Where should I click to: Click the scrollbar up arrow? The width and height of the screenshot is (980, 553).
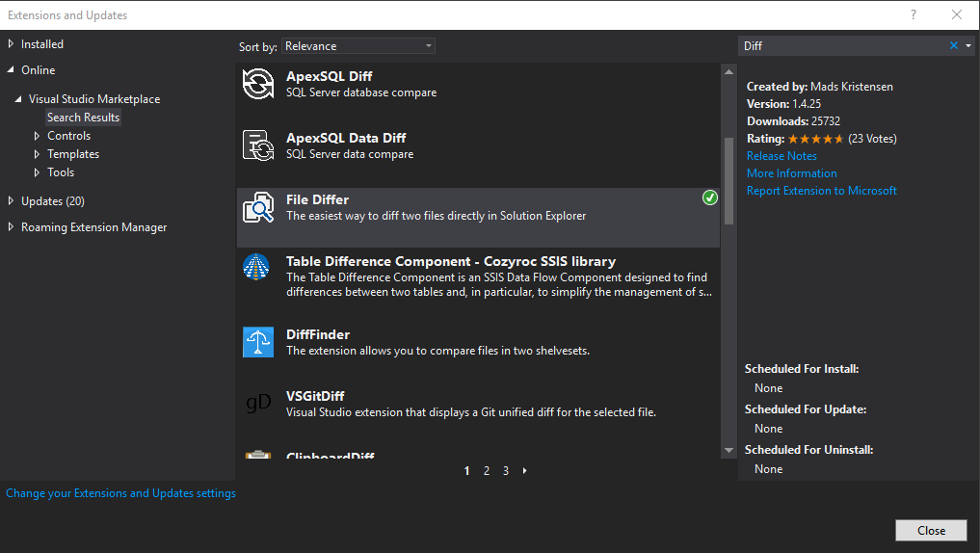click(728, 72)
